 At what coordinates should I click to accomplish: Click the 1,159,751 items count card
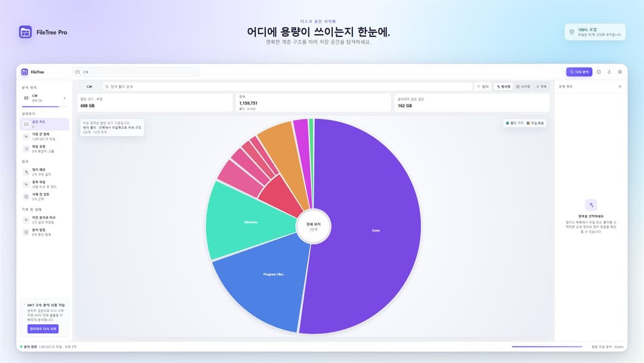point(314,103)
